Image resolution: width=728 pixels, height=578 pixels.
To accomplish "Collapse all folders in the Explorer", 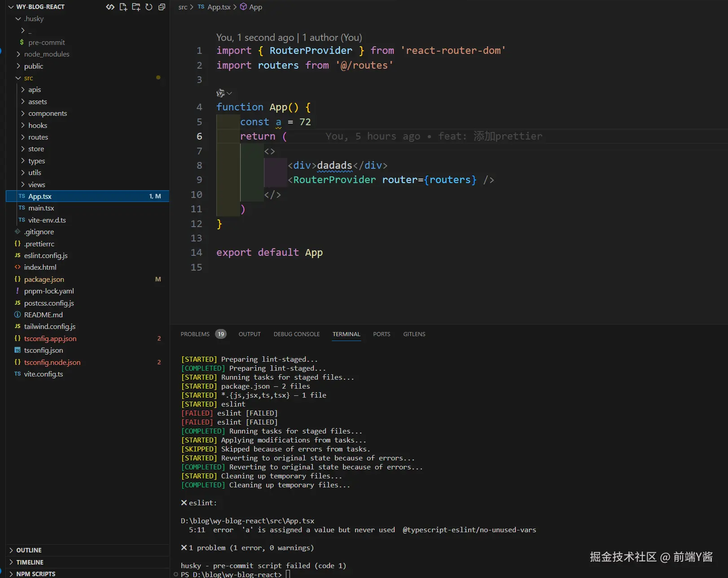I will click(x=162, y=7).
